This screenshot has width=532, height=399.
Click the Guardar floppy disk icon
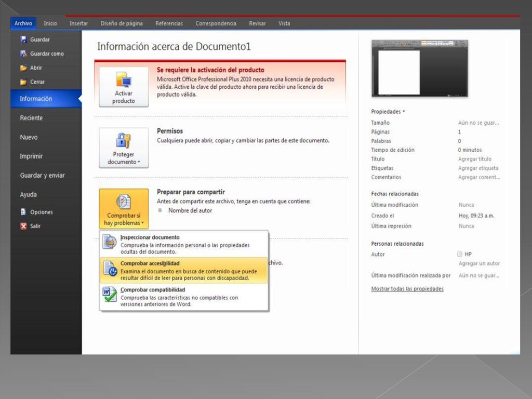pyautogui.click(x=23, y=39)
